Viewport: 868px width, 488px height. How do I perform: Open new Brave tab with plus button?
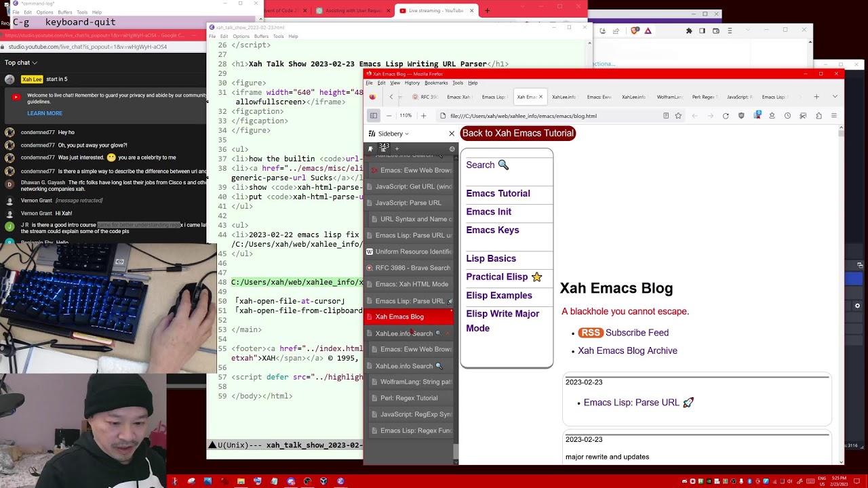pos(487,11)
